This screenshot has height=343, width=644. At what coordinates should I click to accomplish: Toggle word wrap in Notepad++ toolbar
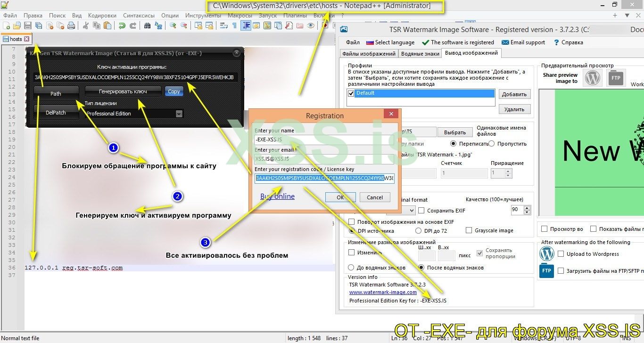point(224,25)
